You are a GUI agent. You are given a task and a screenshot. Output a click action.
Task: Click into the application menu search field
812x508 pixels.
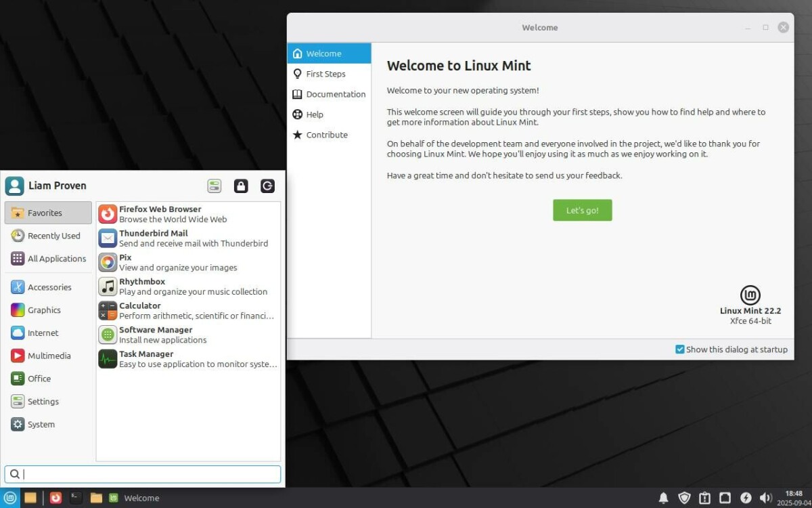coord(143,474)
